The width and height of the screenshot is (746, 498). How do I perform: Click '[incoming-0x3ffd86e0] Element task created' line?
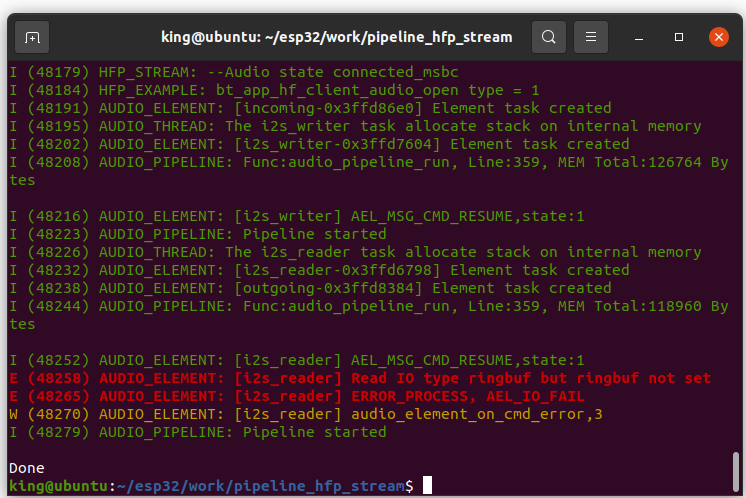coord(310,108)
